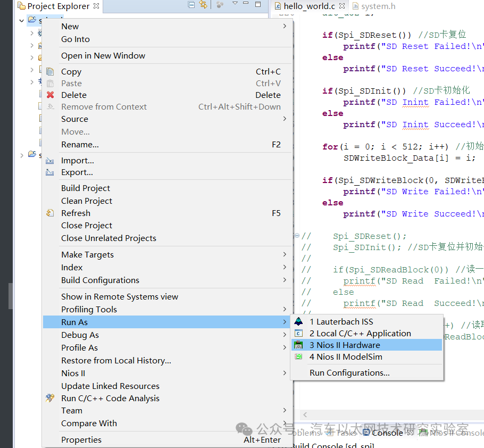Click the red Delete menu entry
The width and height of the screenshot is (484, 448).
click(x=167, y=95)
